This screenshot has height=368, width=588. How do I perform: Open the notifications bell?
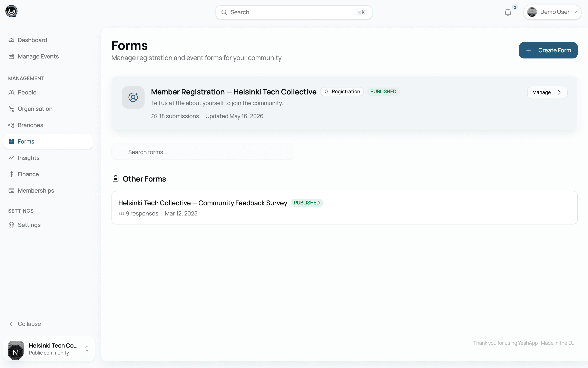click(508, 12)
